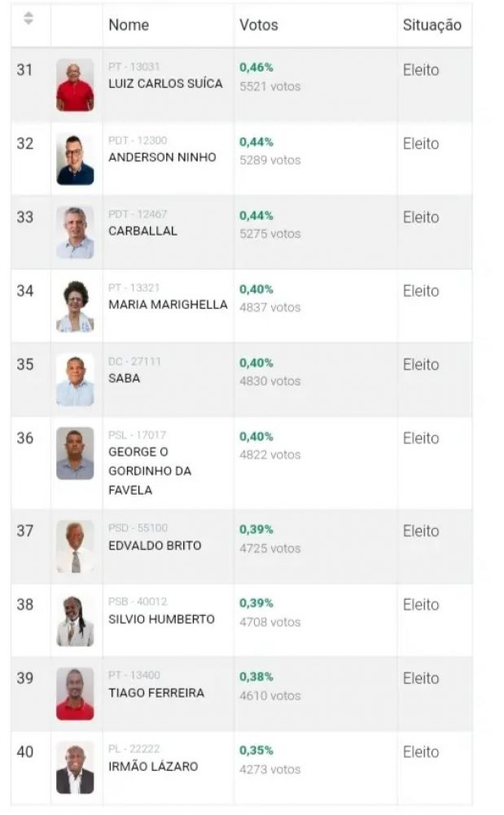Select the name LUIZ CARLOS SUÍCA
Screen dimensions: 504x815
point(165,84)
